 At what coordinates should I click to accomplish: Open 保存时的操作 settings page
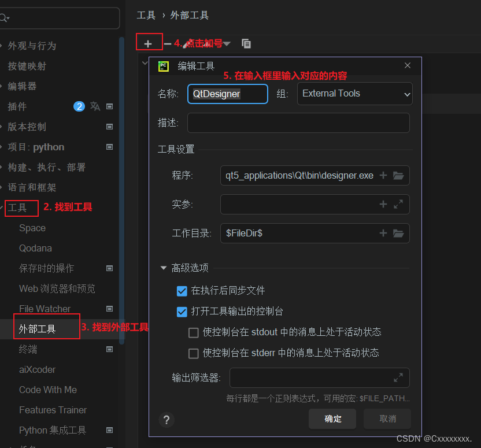coord(46,268)
